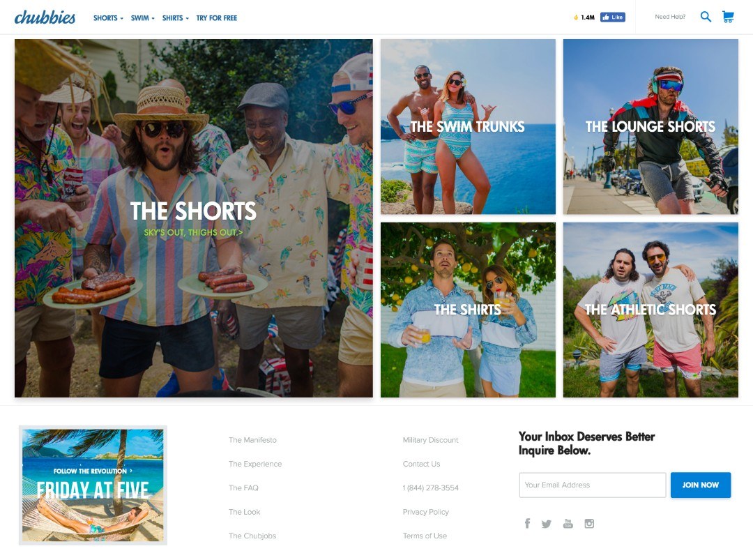Click the Facebook Like button
Image resolution: width=753 pixels, height=560 pixels.
pyautogui.click(x=613, y=17)
